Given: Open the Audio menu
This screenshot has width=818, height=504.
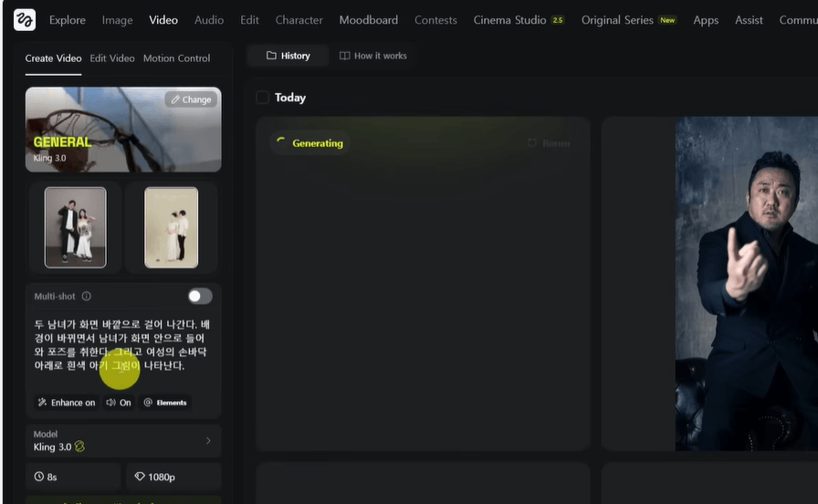Looking at the screenshot, I should pyautogui.click(x=209, y=20).
